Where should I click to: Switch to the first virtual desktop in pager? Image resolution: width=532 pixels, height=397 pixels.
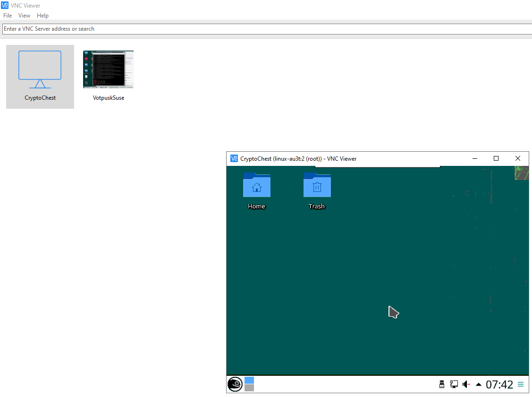[x=249, y=380]
